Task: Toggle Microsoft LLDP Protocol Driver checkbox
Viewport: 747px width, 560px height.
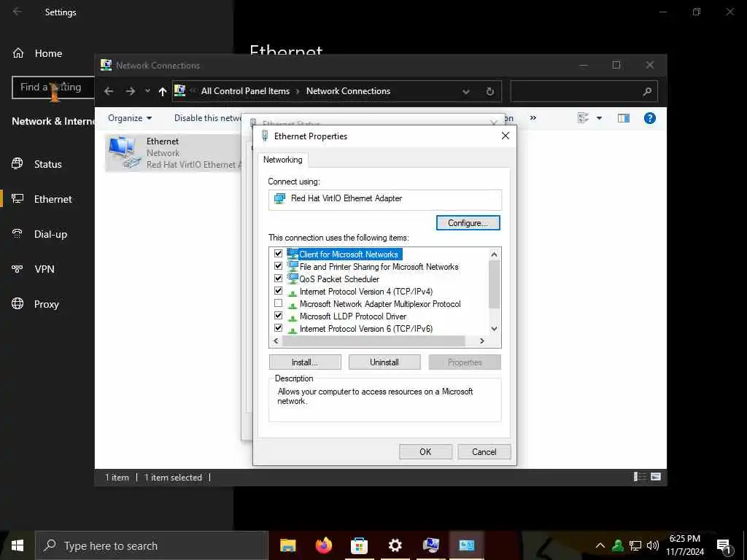Action: (x=278, y=316)
